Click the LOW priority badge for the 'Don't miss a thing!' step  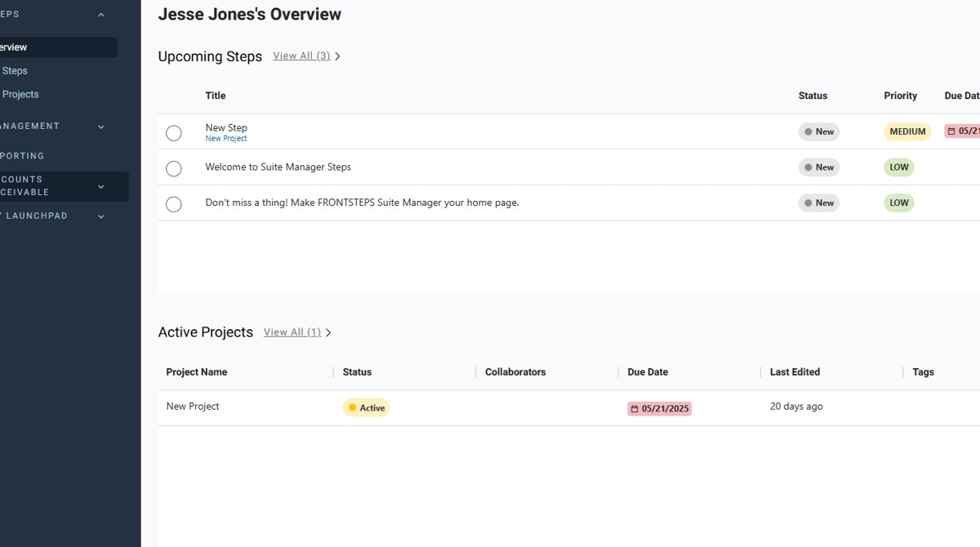coord(899,202)
